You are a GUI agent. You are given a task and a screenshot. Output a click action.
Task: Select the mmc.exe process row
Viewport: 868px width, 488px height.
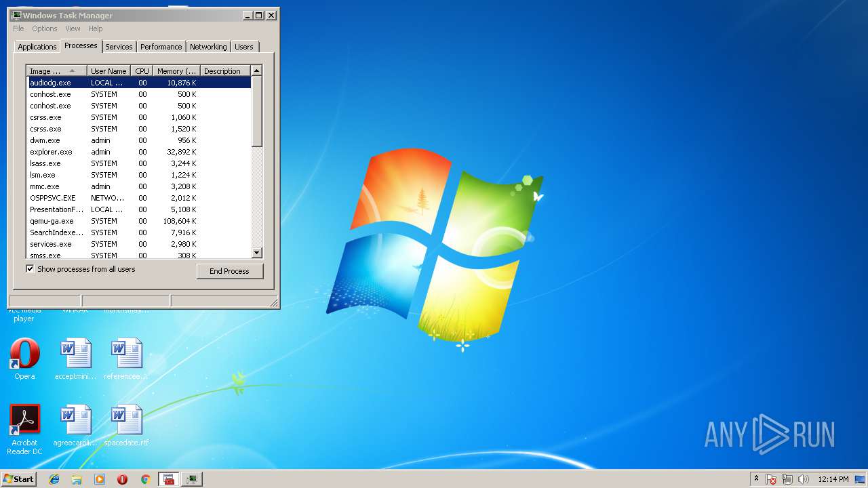[139, 186]
